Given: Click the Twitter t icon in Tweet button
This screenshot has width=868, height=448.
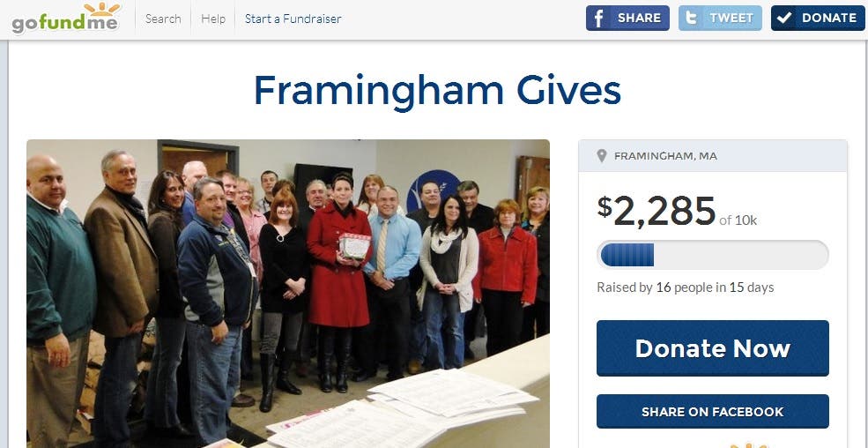Looking at the screenshot, I should 691,18.
